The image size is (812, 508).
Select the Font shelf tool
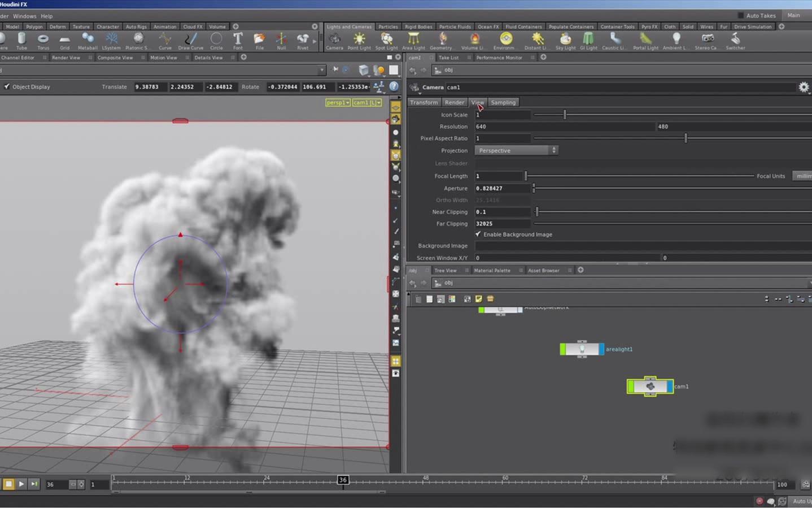238,41
